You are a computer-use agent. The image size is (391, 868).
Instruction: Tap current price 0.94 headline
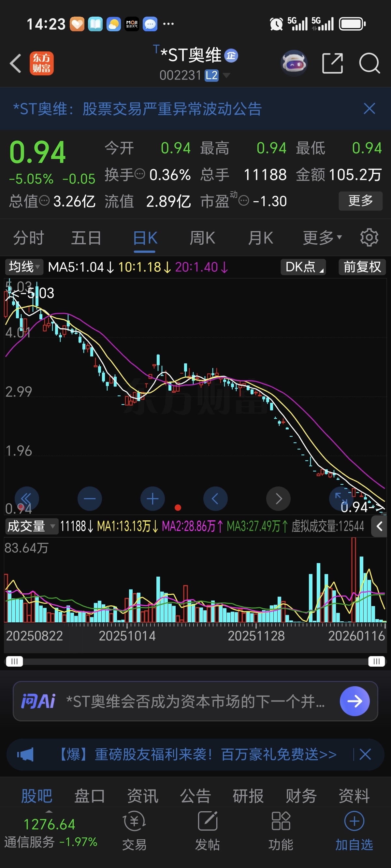[37, 152]
